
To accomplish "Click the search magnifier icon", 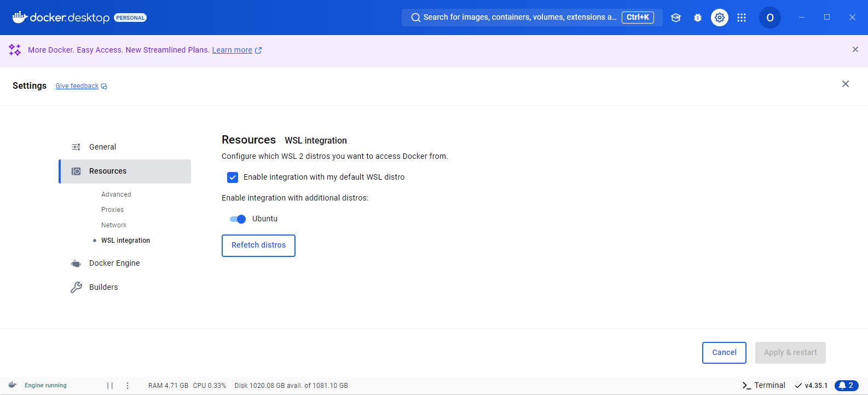I will click(x=416, y=18).
